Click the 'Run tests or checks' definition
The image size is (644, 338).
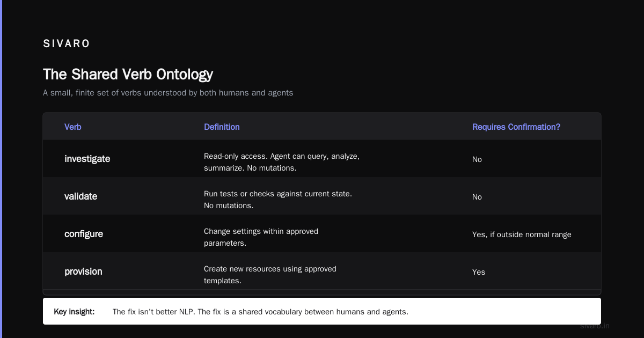tap(278, 200)
